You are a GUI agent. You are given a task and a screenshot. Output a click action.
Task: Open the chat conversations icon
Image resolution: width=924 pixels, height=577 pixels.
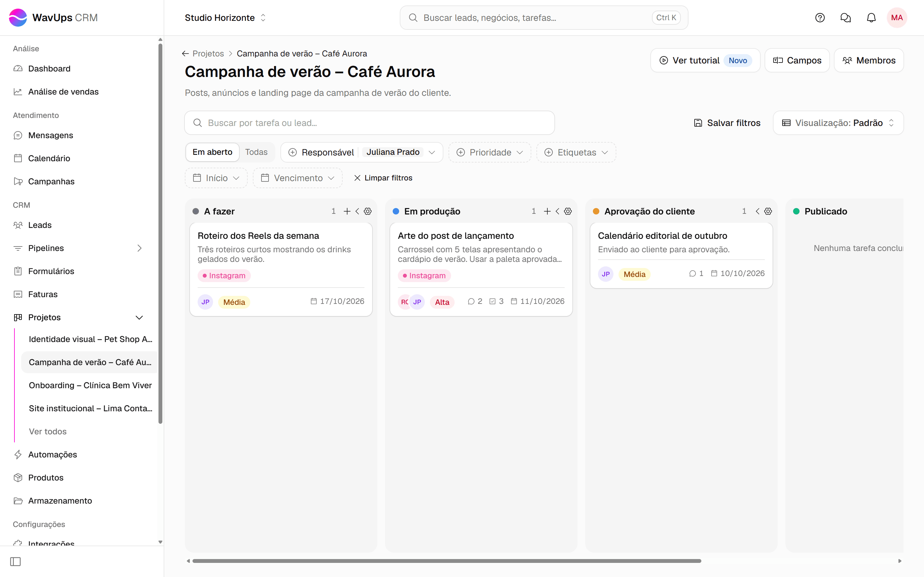coord(845,18)
